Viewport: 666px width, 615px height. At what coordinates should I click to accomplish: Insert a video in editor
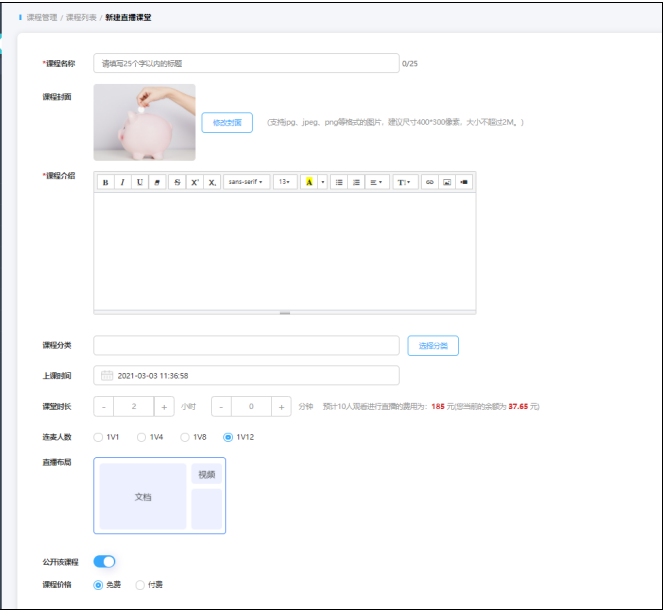(x=464, y=182)
